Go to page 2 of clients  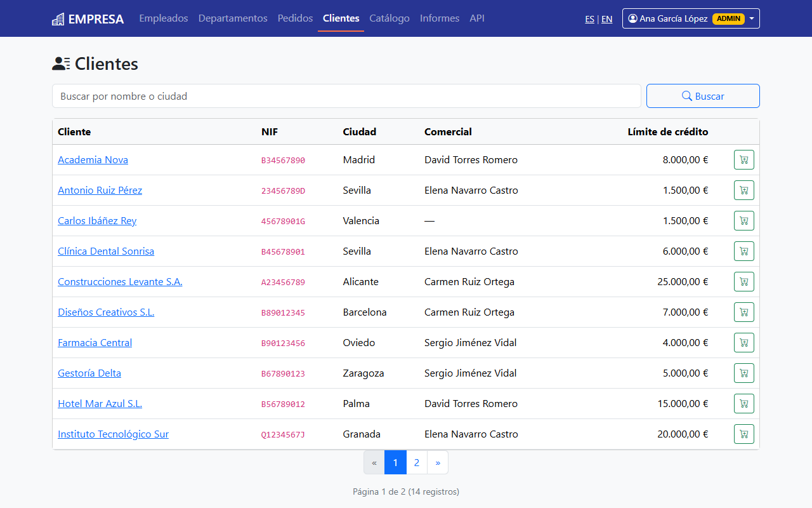coord(416,462)
